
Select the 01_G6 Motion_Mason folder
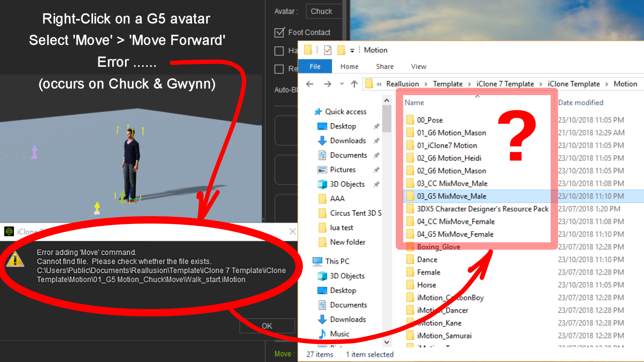pos(451,133)
